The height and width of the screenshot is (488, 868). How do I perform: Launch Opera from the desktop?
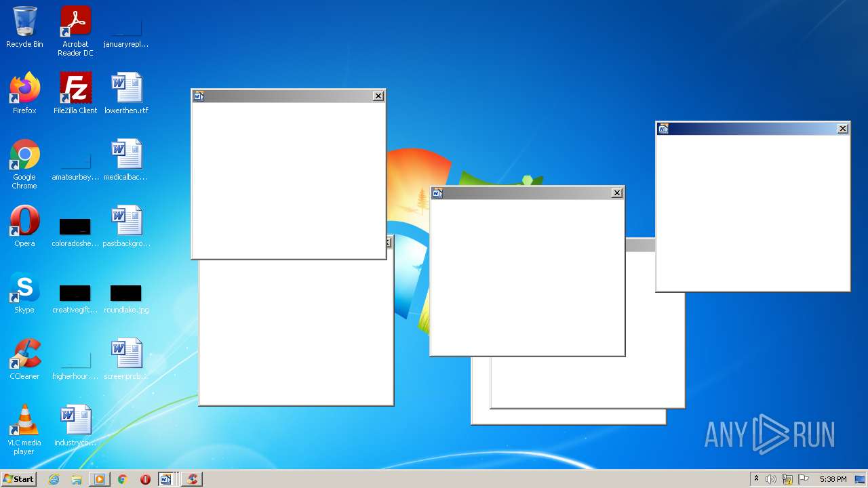pos(24,226)
